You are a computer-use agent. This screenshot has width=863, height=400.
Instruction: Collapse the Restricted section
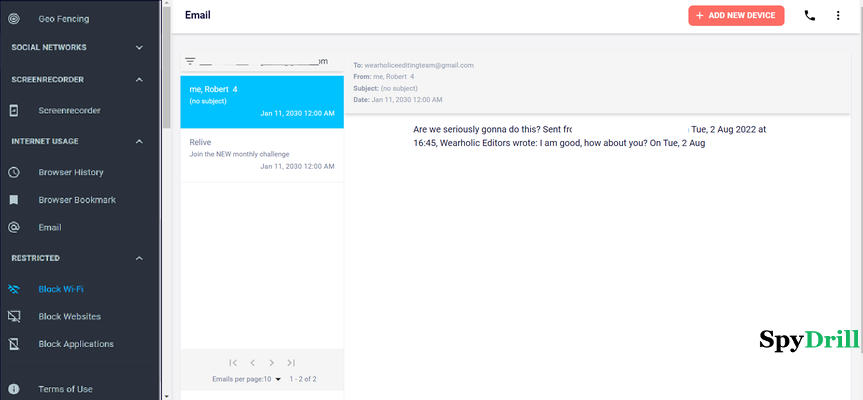click(139, 258)
